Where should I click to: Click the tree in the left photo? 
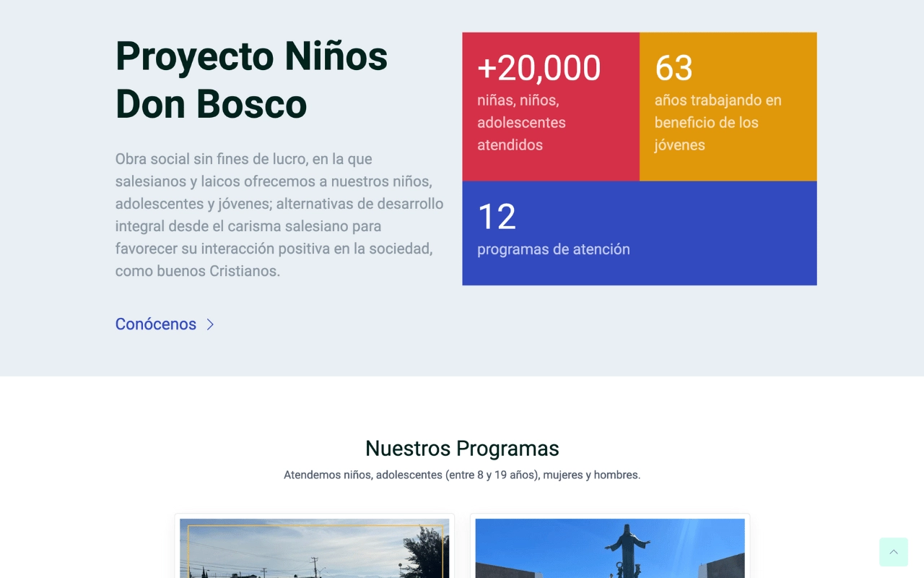click(429, 553)
